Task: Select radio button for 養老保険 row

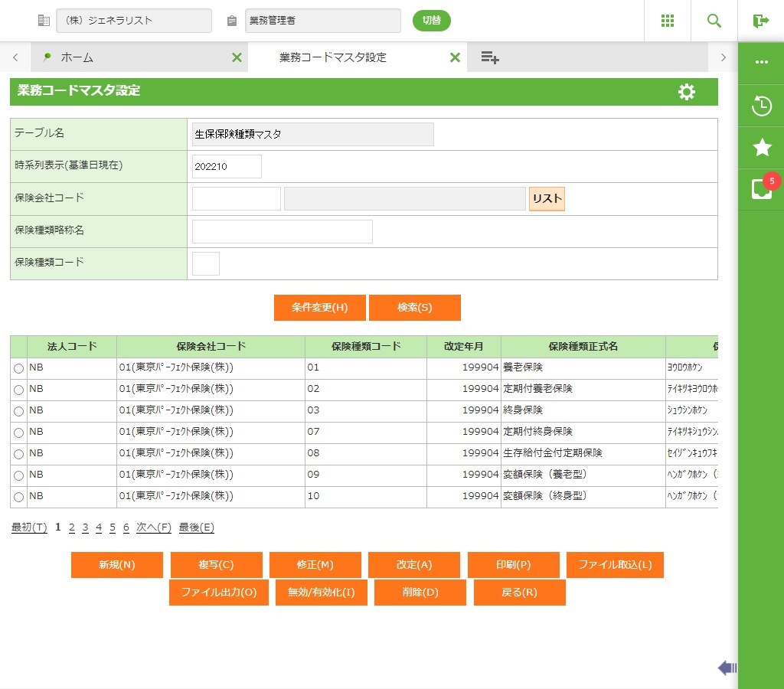Action: click(18, 369)
